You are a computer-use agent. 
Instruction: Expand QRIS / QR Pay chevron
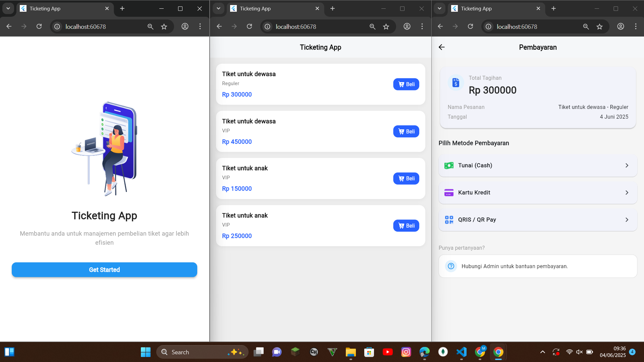click(627, 220)
